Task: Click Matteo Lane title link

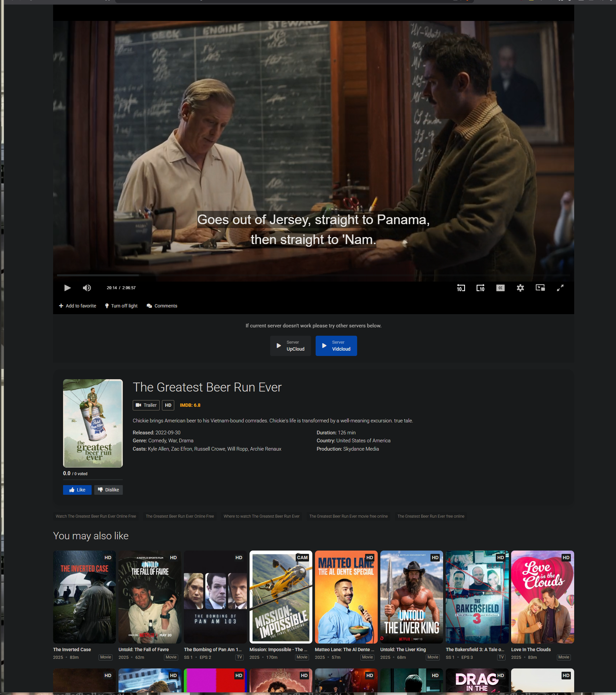Action: [345, 650]
